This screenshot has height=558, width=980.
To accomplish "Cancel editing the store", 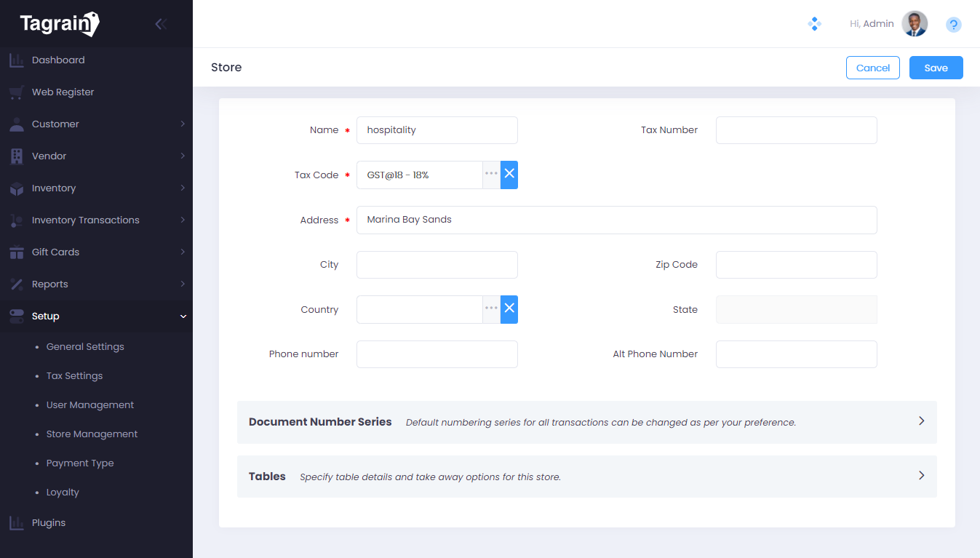I will [872, 68].
